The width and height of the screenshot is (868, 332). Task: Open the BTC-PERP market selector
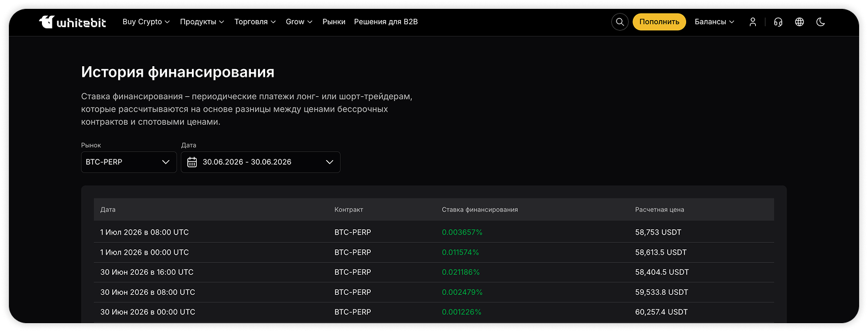(x=129, y=162)
